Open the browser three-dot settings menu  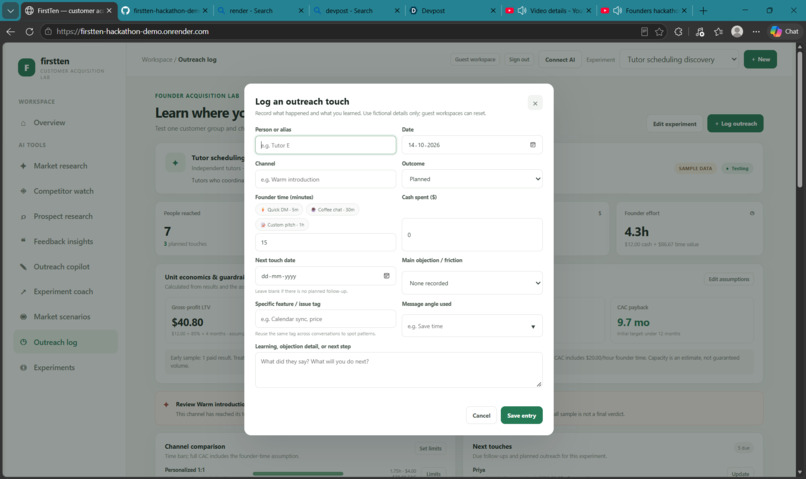point(756,31)
